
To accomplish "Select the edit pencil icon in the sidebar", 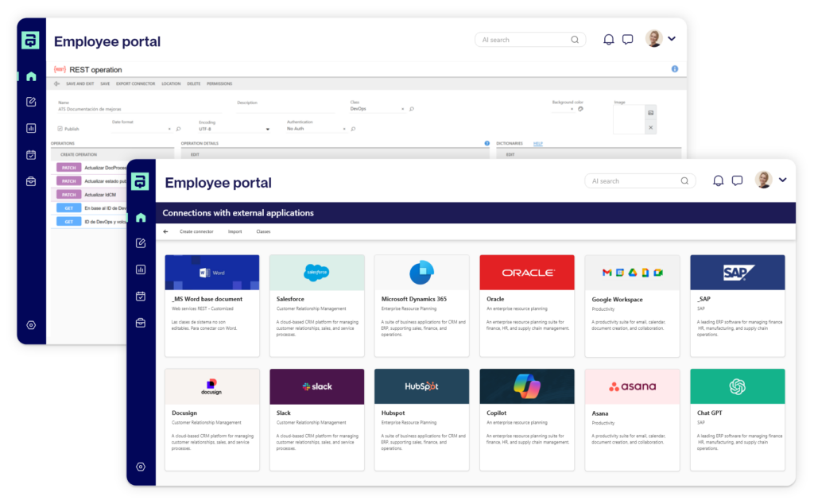I will click(x=141, y=243).
